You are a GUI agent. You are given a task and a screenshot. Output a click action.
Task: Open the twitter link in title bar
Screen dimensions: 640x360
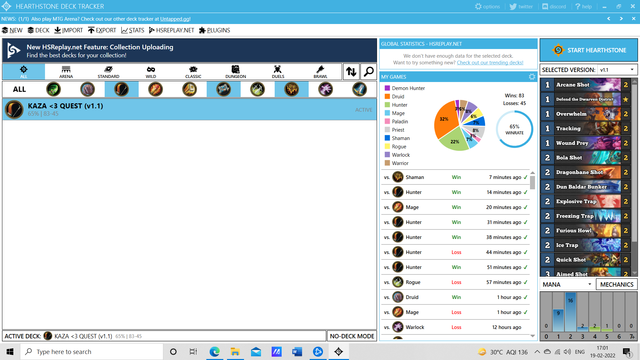[x=521, y=7]
